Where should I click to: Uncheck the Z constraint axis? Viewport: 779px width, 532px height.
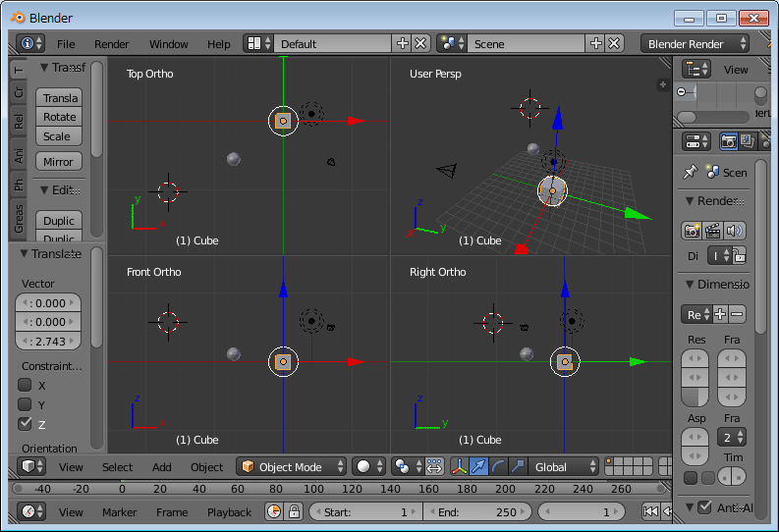pyautogui.click(x=25, y=424)
